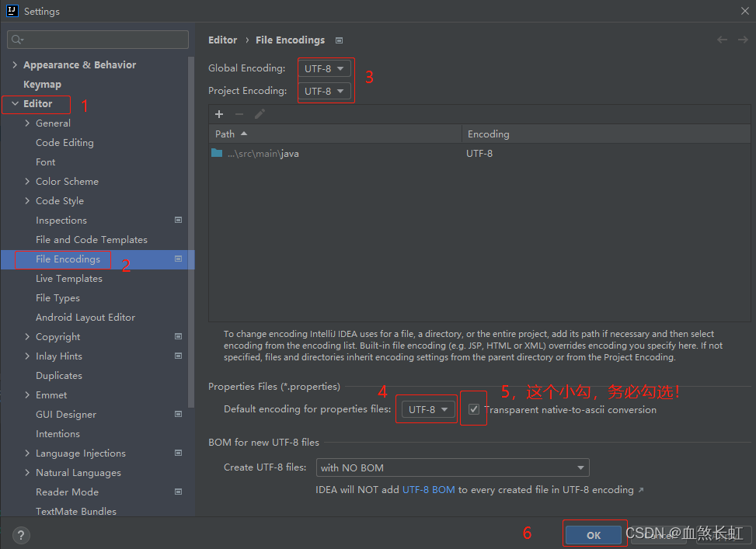756x549 pixels.
Task: Open default properties files encoding dropdown
Action: tap(428, 409)
